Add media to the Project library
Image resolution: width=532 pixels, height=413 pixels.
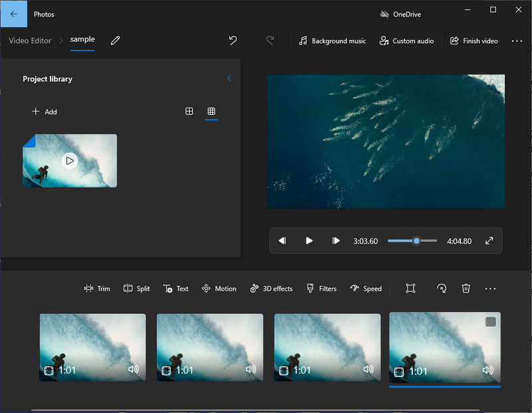45,112
